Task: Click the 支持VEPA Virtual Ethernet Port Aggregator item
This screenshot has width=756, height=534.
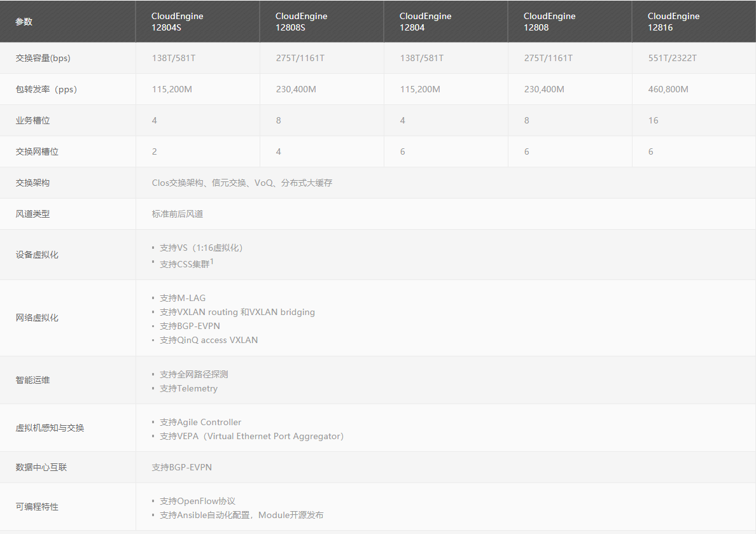Action: pos(251,436)
